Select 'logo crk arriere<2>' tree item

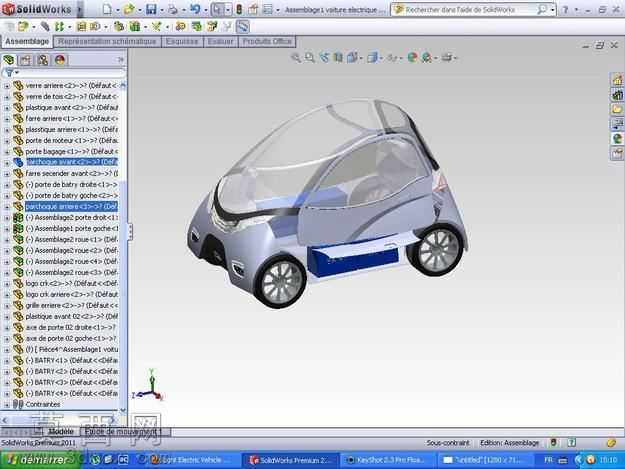coord(71,294)
